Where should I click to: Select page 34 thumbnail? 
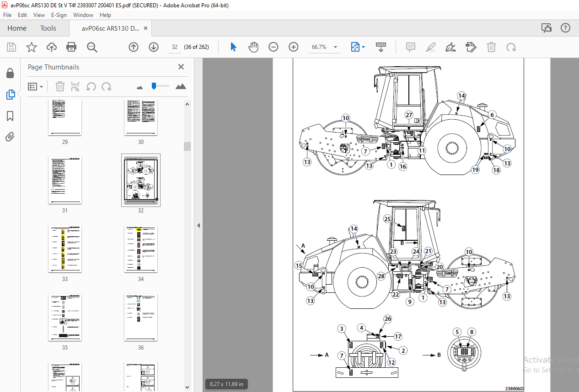[x=141, y=249]
